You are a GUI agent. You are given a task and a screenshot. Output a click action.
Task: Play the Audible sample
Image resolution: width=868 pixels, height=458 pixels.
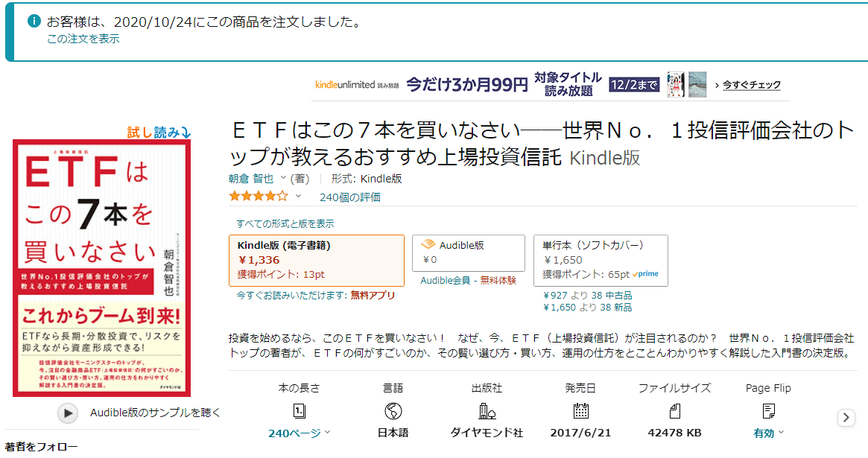coord(68,413)
